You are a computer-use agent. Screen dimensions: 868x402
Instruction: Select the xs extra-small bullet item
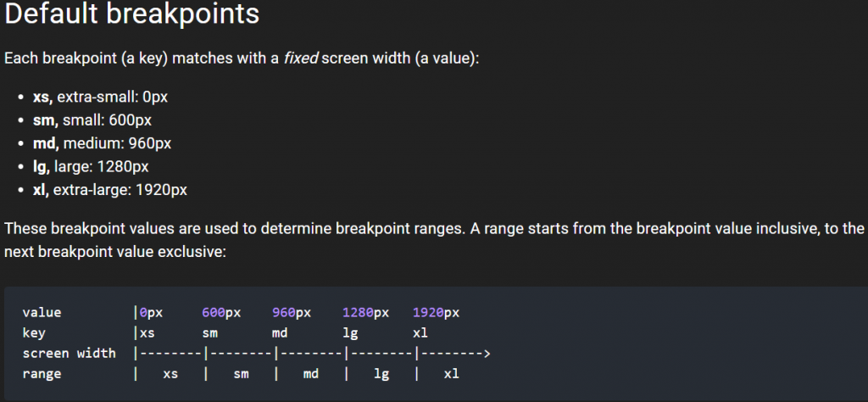click(100, 97)
